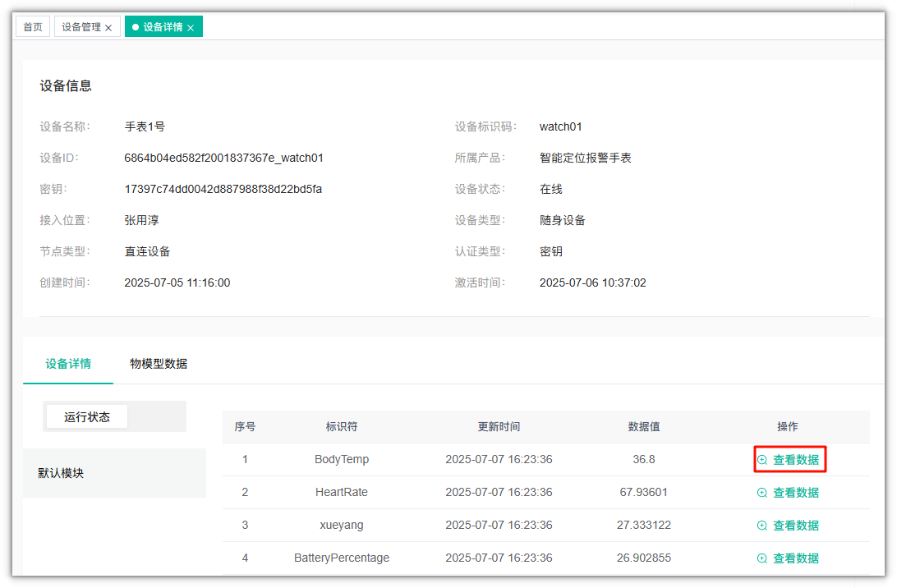Click the secret key value 17397c74dd0042d887988f38d22bd5fa
The image size is (897, 588).
[x=223, y=190]
